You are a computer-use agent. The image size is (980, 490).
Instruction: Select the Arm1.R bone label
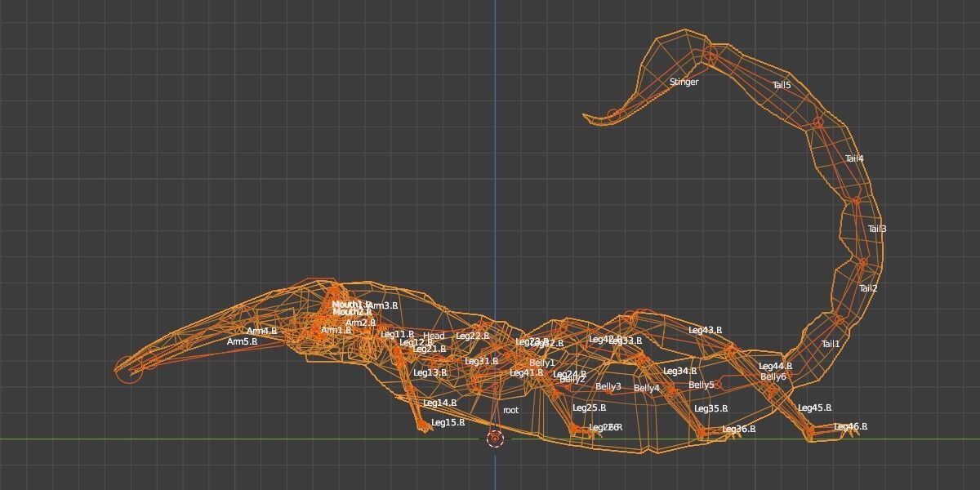click(x=336, y=330)
